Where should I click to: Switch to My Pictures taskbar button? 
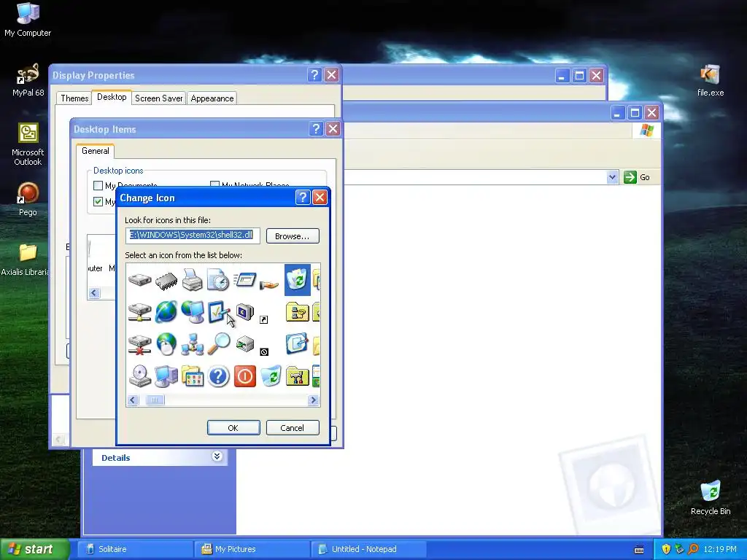(x=252, y=549)
